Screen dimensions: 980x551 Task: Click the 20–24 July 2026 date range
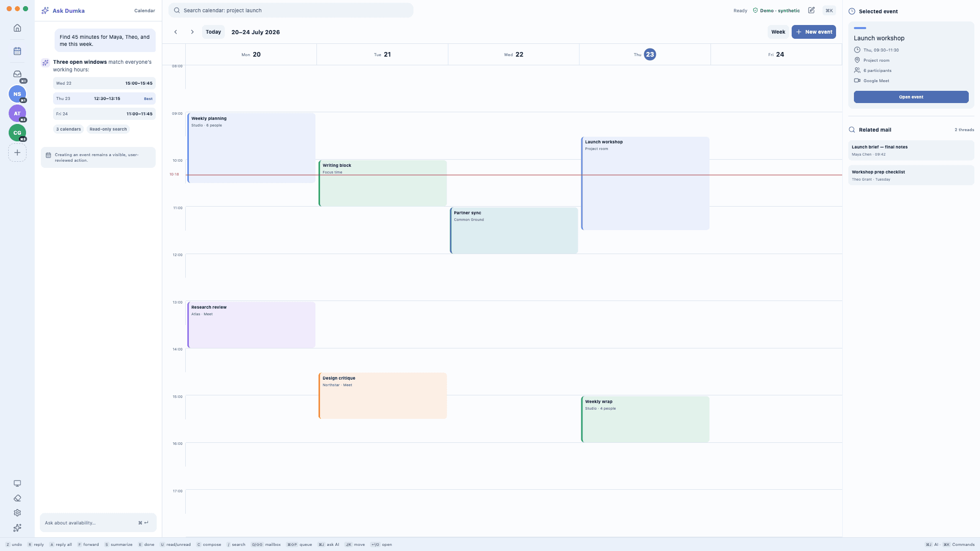[256, 32]
